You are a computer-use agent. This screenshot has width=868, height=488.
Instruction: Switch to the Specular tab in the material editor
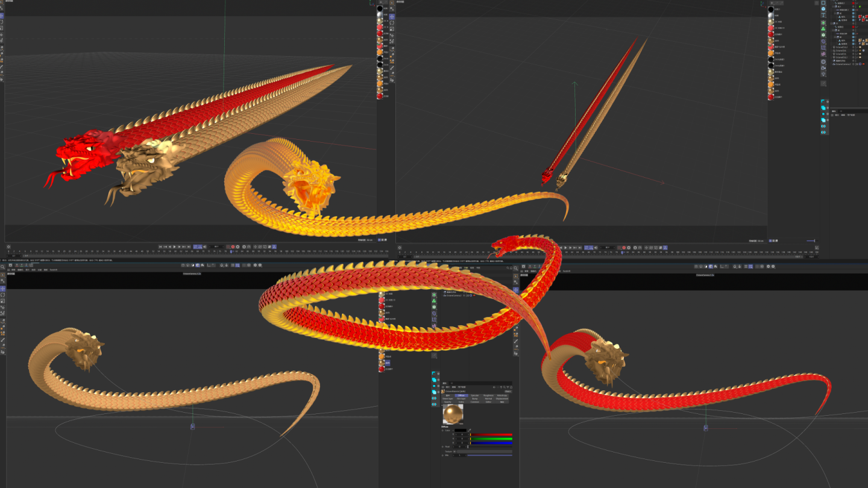point(476,395)
